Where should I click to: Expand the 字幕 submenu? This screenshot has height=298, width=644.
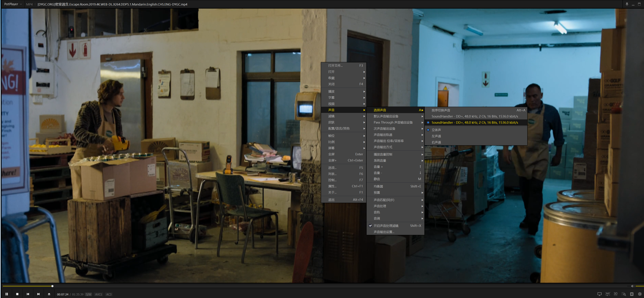pyautogui.click(x=344, y=98)
